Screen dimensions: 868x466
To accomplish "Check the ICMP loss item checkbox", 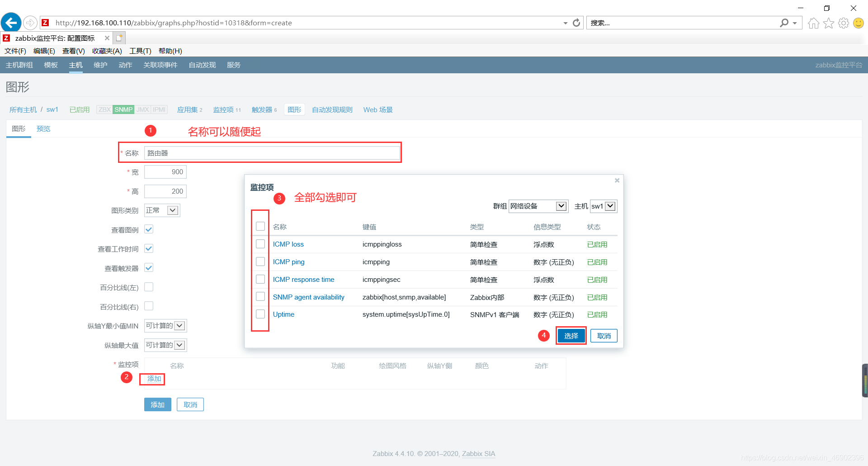I will [x=260, y=244].
